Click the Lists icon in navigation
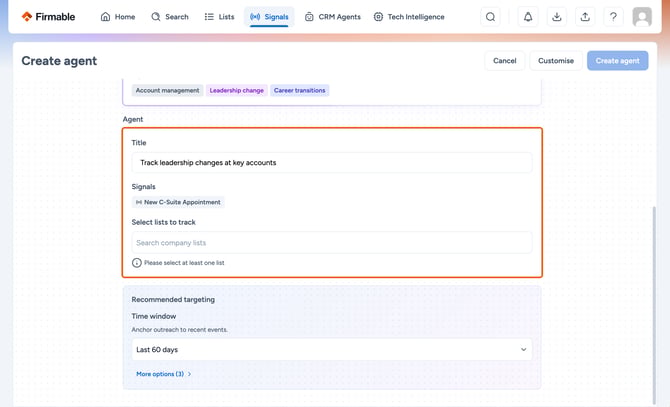Image resolution: width=670 pixels, height=407 pixels. pyautogui.click(x=209, y=17)
